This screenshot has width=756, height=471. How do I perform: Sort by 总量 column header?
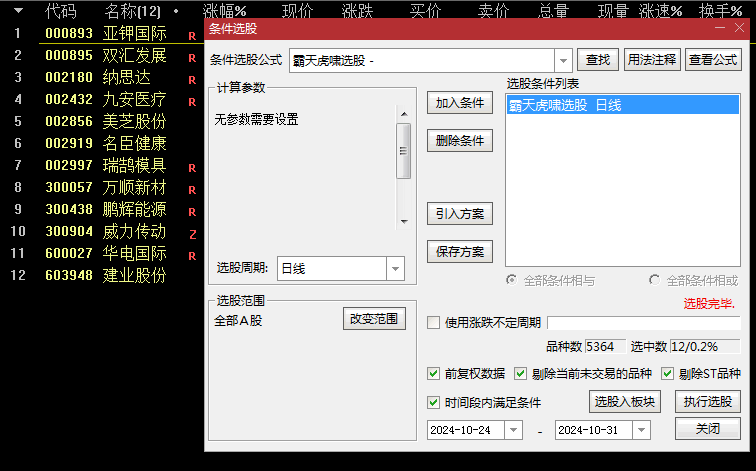[554, 10]
